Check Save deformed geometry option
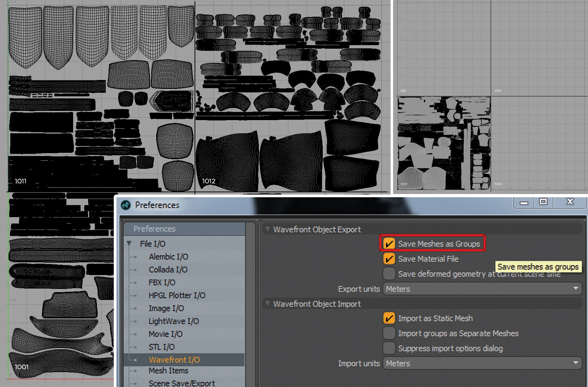588x387 pixels. pyautogui.click(x=389, y=274)
